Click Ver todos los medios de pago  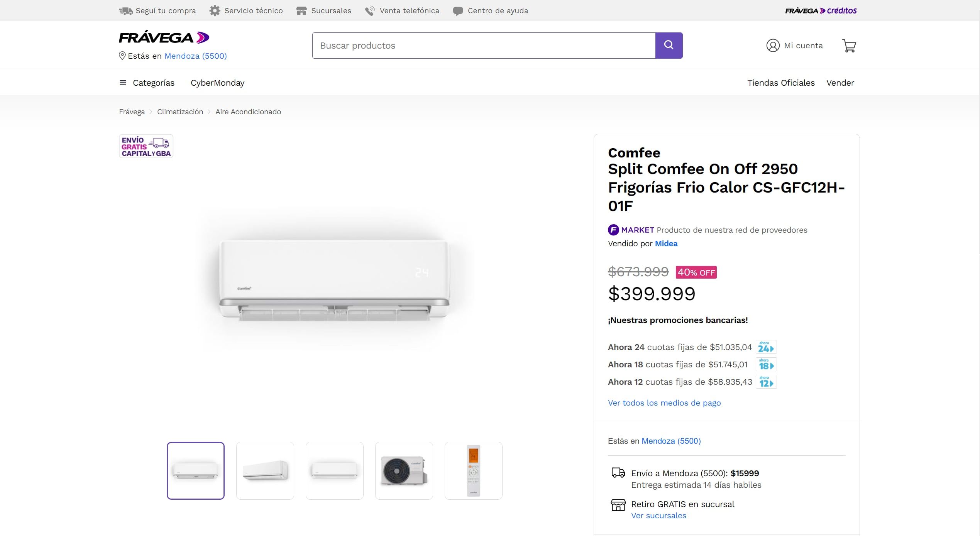pyautogui.click(x=664, y=403)
